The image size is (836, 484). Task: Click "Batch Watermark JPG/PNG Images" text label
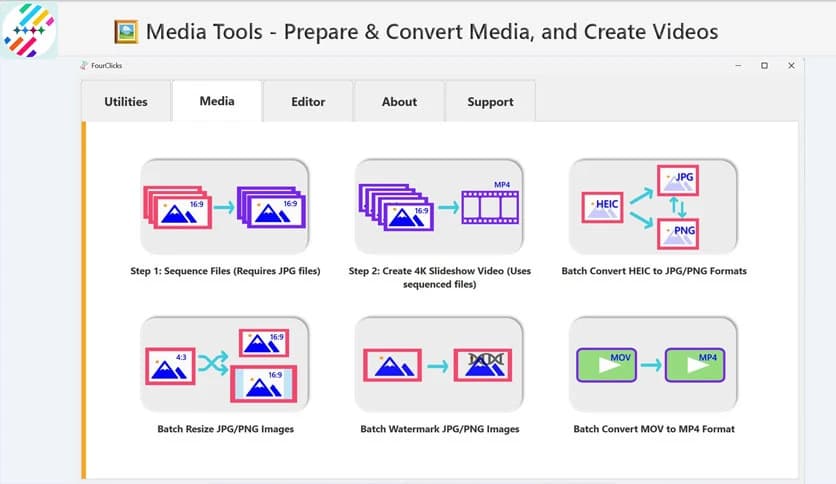tap(439, 429)
